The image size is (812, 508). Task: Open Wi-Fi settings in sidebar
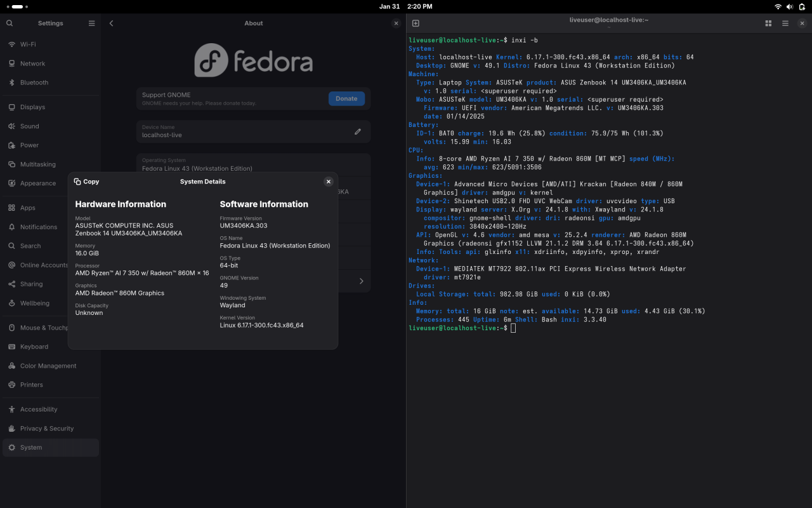[29, 44]
